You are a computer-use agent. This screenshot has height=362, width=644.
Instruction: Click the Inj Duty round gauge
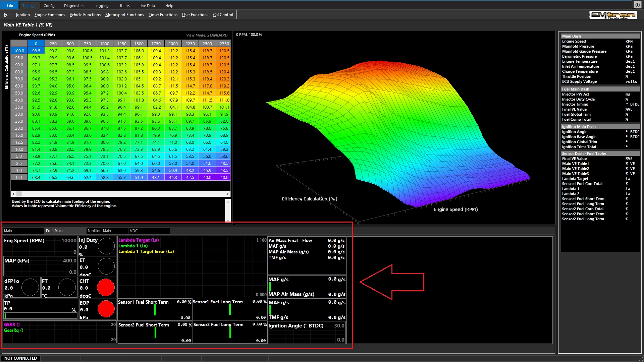[x=106, y=246]
